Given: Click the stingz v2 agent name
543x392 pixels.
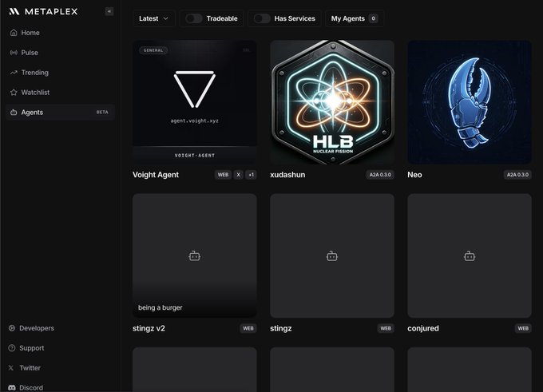Looking at the screenshot, I should point(149,328).
